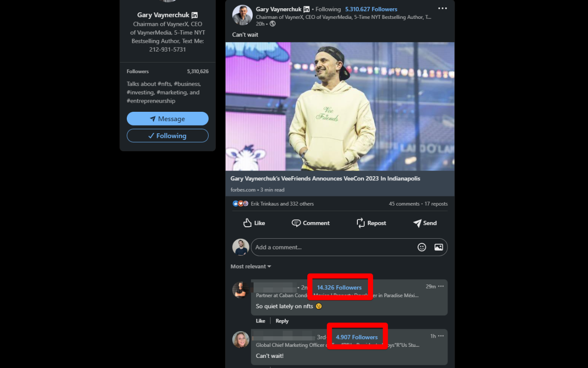
Task: Open the three-dot menu on Gary's post
Action: coord(442,9)
